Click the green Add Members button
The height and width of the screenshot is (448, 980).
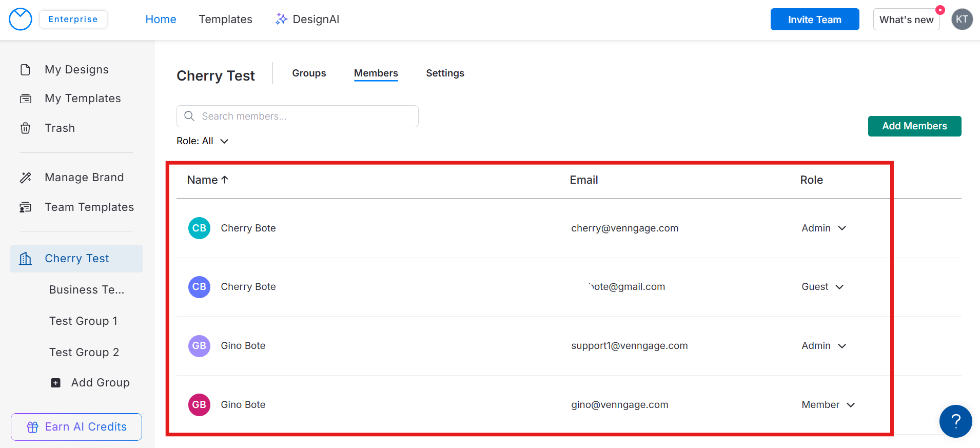point(914,126)
